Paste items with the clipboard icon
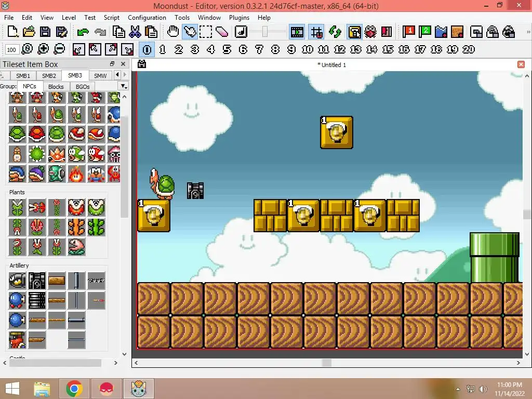 [x=151, y=32]
